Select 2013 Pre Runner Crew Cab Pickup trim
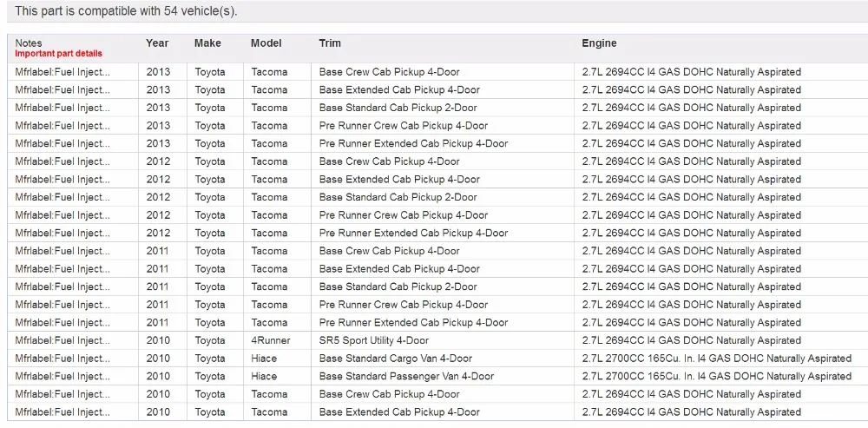 click(x=404, y=126)
